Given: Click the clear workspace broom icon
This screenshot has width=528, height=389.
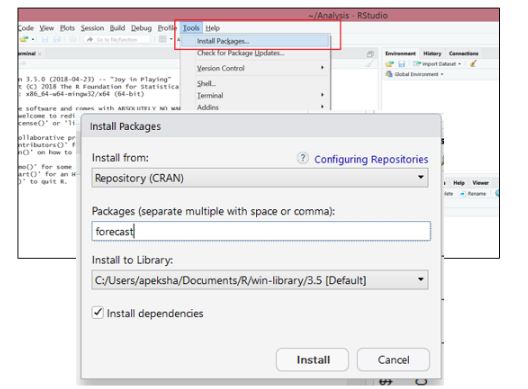Looking at the screenshot, I should click(473, 63).
